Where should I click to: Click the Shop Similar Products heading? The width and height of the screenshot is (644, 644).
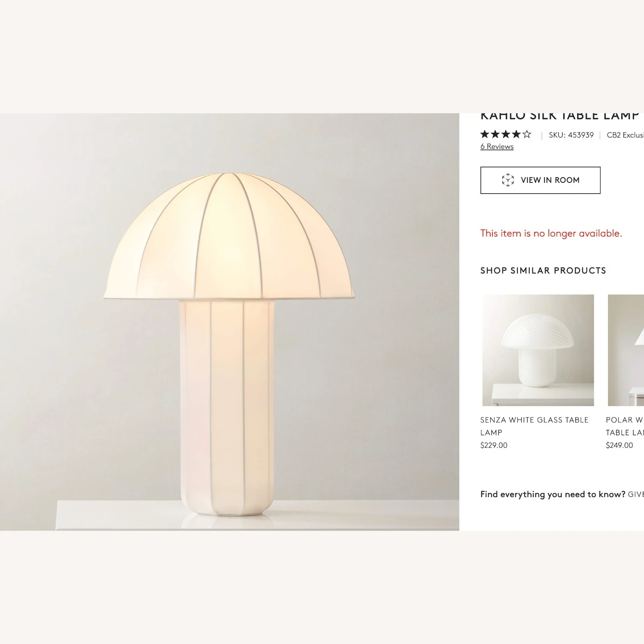pos(543,270)
